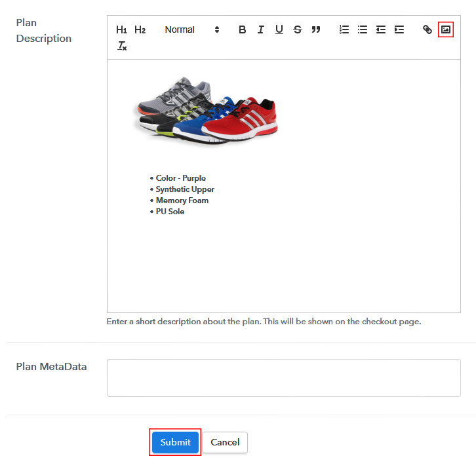Viewport: 476px width, 469px height.
Task: Increase the text indent
Action: (x=399, y=29)
